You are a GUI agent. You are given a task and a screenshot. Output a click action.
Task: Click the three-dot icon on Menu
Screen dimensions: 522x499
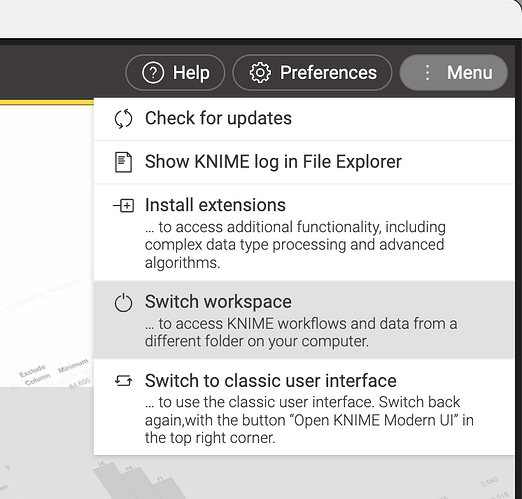pos(427,73)
